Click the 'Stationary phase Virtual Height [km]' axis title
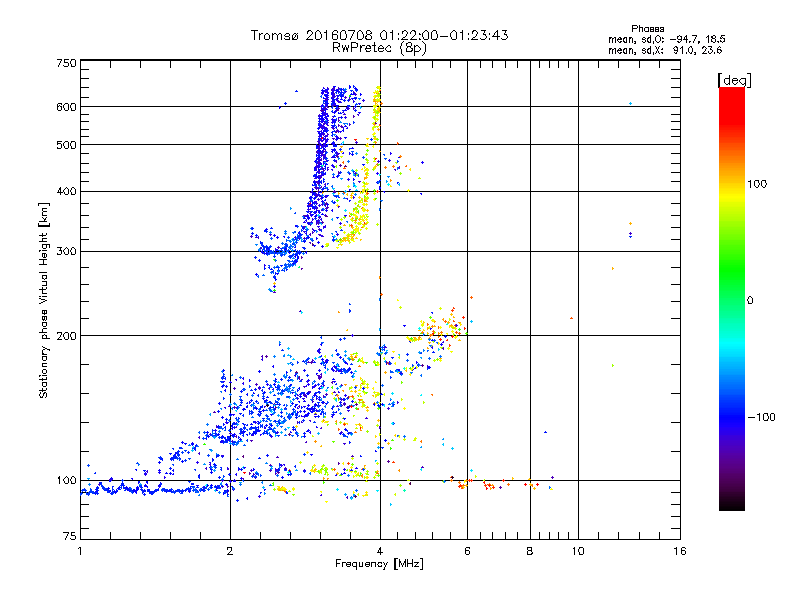800x600 pixels. click(44, 300)
